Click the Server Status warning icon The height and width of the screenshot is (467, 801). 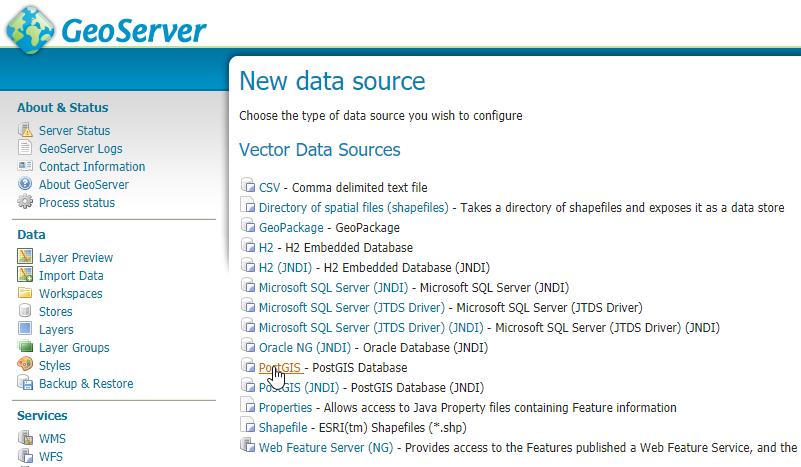(x=25, y=130)
